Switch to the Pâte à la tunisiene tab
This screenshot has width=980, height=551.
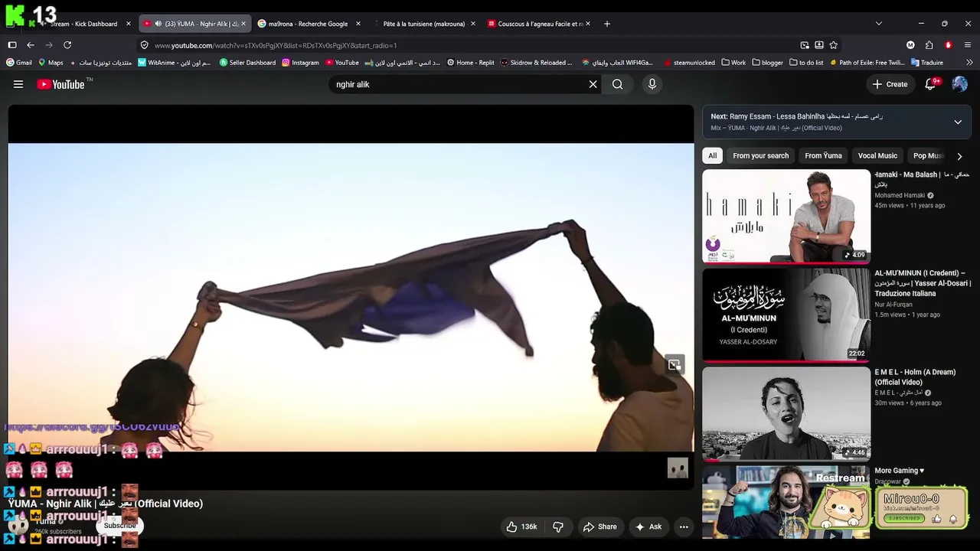pyautogui.click(x=423, y=24)
